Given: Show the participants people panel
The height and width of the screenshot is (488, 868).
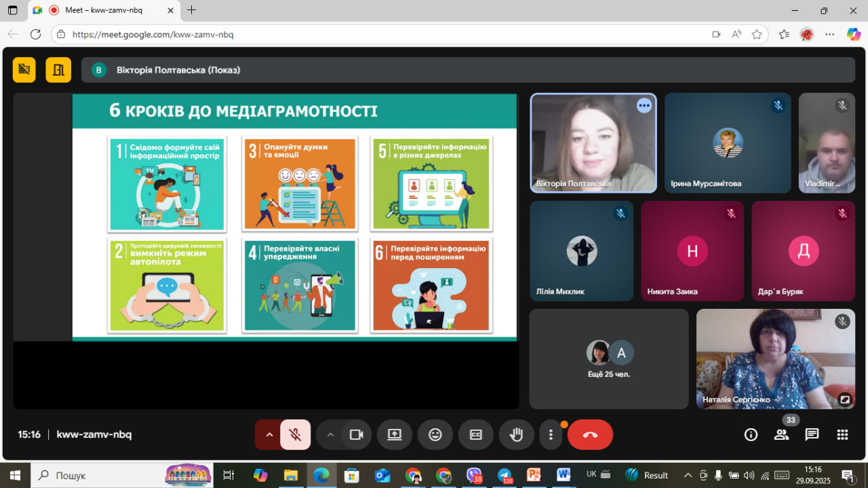Looking at the screenshot, I should click(x=782, y=434).
